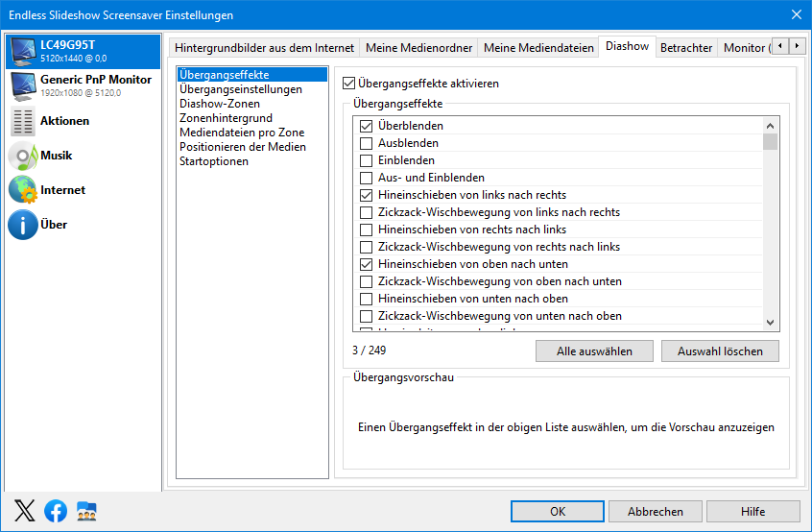Select Übergangseffekte in settings list
The width and height of the screenshot is (812, 532).
coord(252,75)
